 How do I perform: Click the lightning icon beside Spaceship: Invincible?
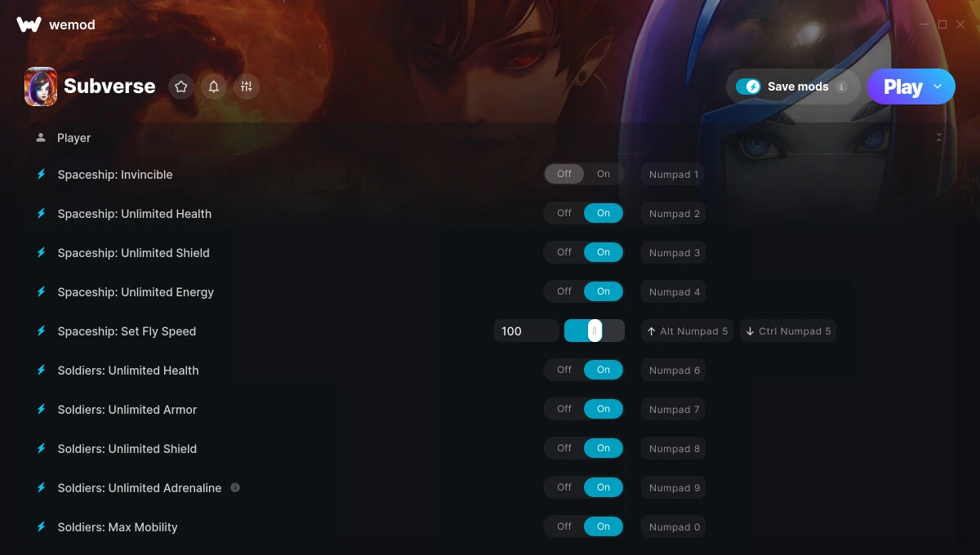pyautogui.click(x=41, y=174)
